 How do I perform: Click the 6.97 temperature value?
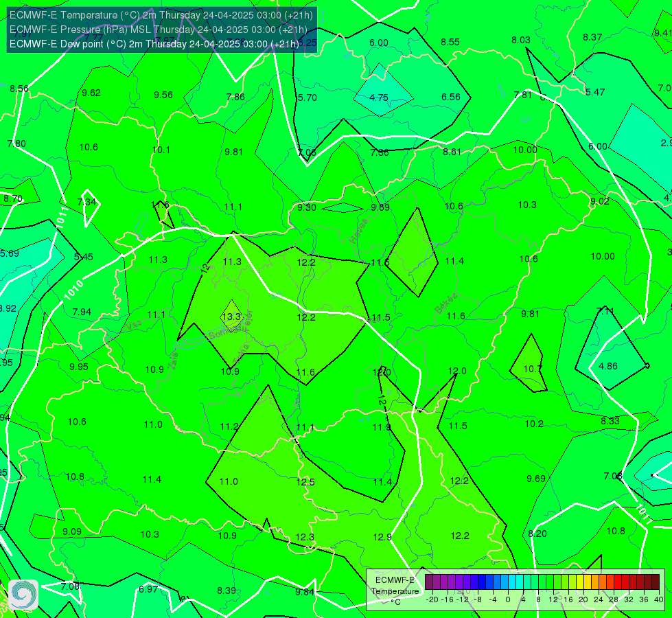tap(148, 589)
